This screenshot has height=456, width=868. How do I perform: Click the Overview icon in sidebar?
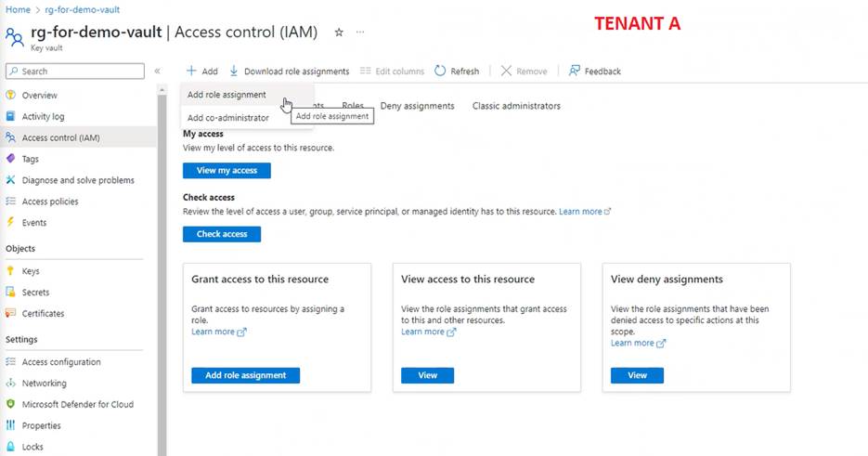(x=10, y=95)
